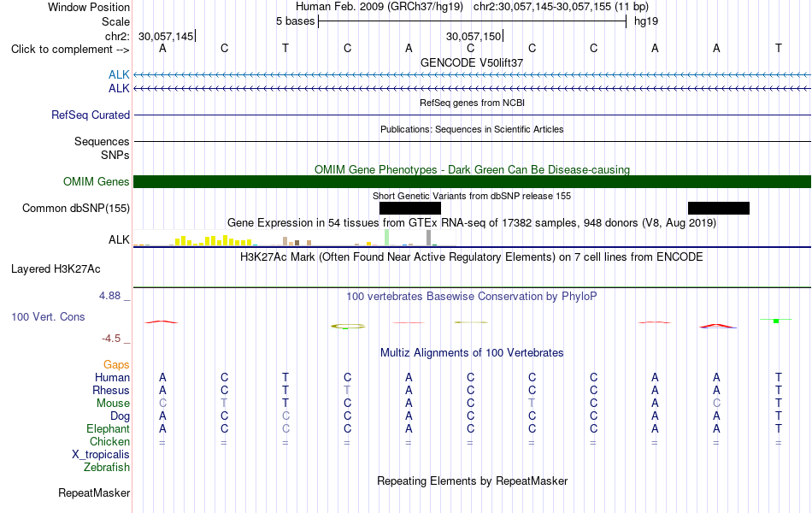The image size is (812, 513).
Task: Click the X_tropicalis species row label
Action: coord(101,455)
